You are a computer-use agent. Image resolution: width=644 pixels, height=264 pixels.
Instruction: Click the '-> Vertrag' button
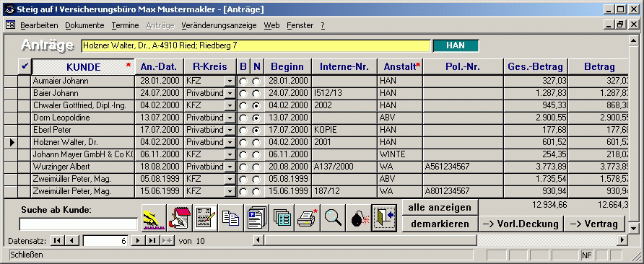594,224
